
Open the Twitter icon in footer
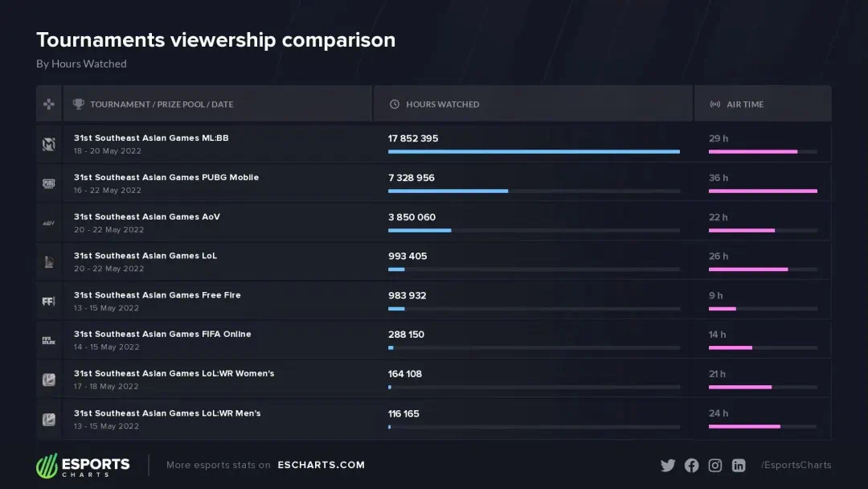(668, 465)
